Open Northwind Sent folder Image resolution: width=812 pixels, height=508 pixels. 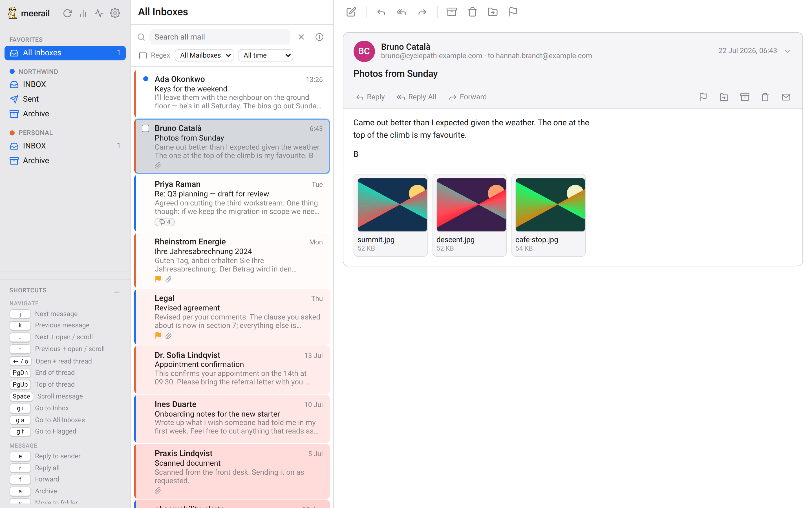(65, 99)
